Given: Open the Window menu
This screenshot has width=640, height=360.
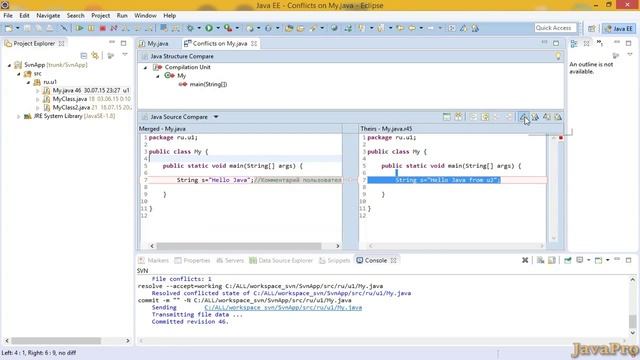Looking at the screenshot, I should pyautogui.click(x=145, y=16).
